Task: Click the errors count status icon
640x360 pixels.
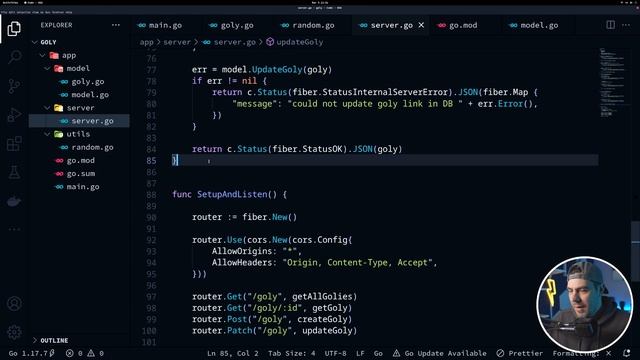Action: click(74, 353)
